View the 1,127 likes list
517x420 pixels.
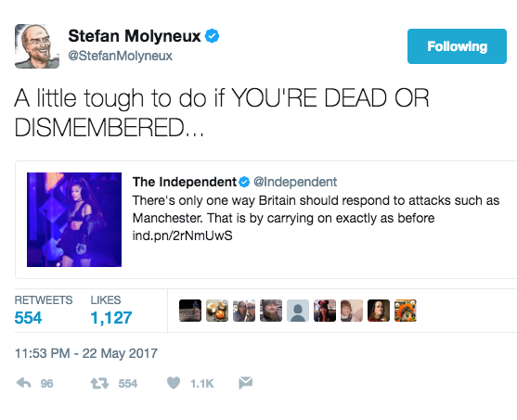tap(111, 318)
